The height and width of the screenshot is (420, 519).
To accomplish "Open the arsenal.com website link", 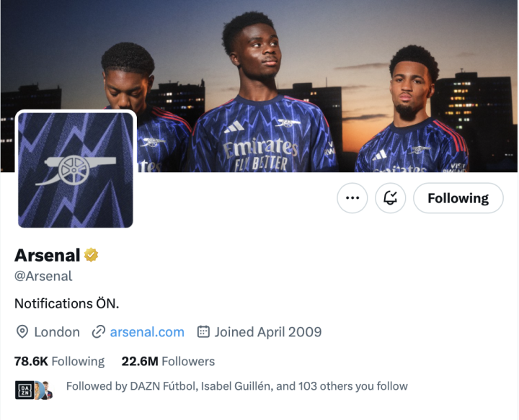I will coord(147,332).
